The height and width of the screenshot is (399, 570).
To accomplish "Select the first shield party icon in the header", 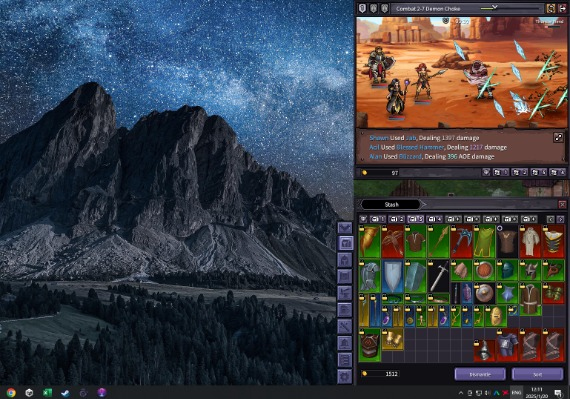I will click(362, 8).
